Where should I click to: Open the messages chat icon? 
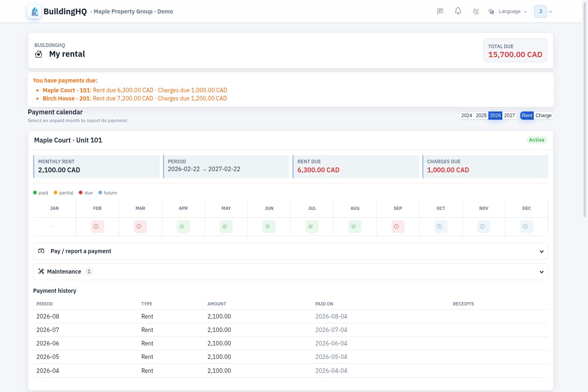[440, 11]
